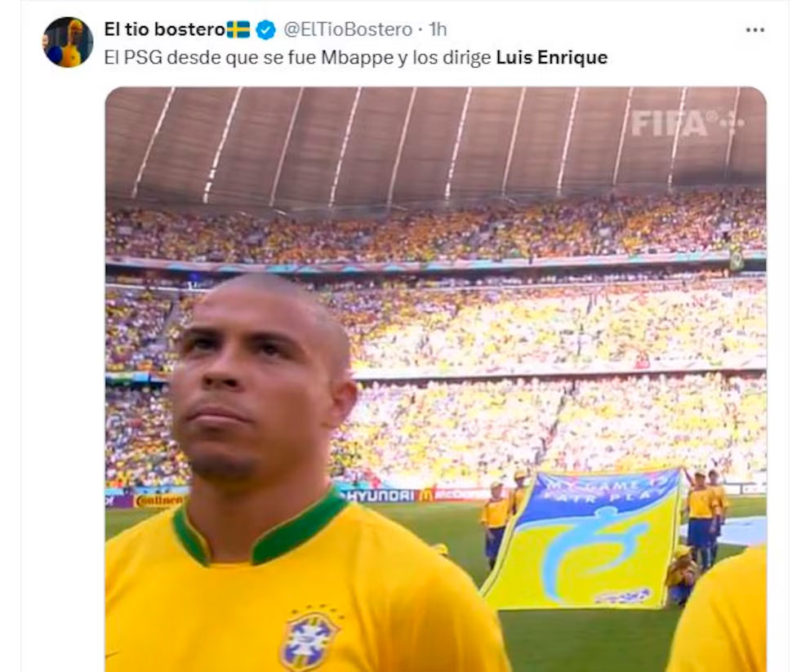The height and width of the screenshot is (672, 810).
Task: Click the green collar of the yellow jersey
Action: (258, 528)
